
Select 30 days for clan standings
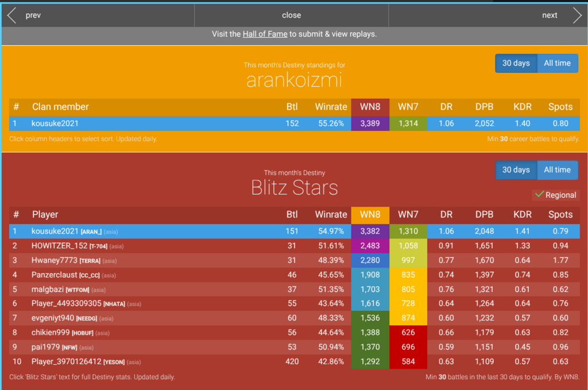(x=516, y=63)
